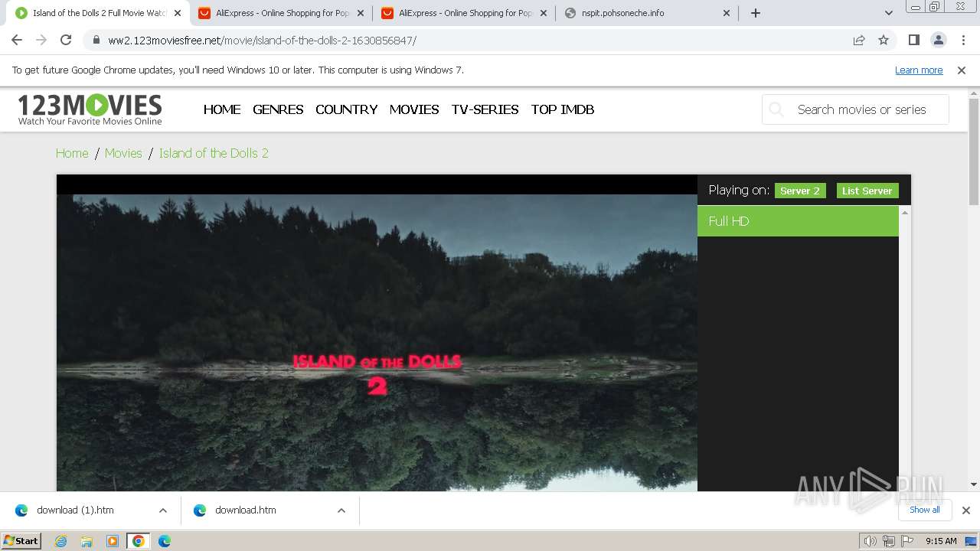Image resolution: width=980 pixels, height=551 pixels.
Task: Click the search magnifier icon
Action: (x=776, y=109)
